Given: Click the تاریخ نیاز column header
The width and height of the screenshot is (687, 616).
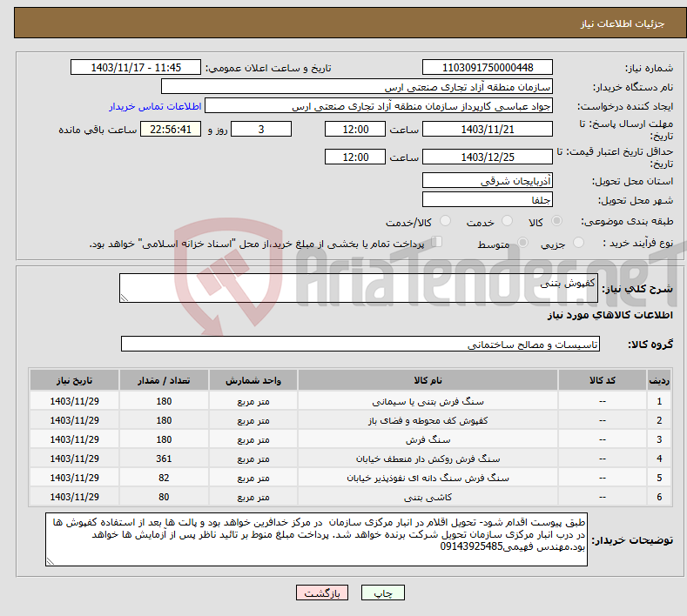Looking at the screenshot, I should (75, 380).
